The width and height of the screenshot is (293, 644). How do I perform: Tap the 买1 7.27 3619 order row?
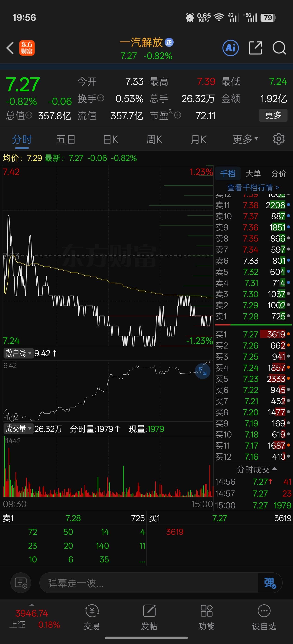253,334
